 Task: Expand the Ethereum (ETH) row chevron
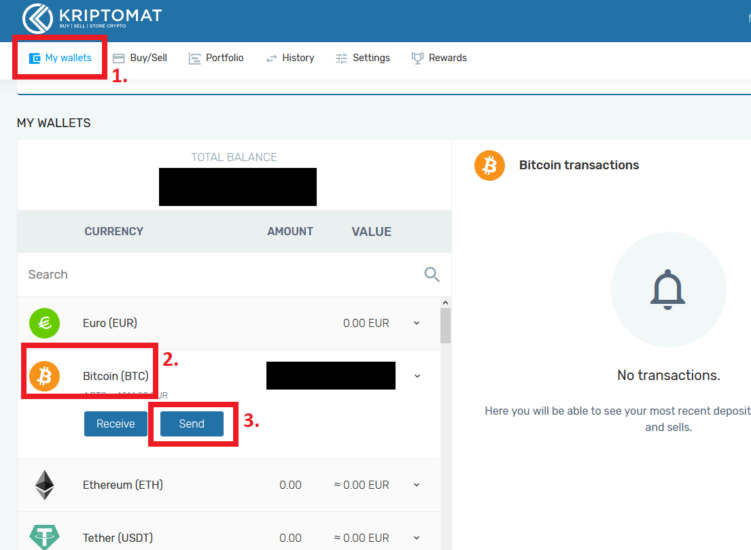click(x=417, y=485)
